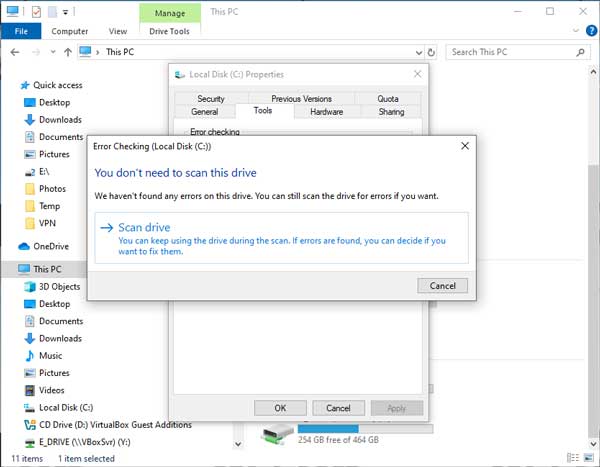Open Documents under Quick access
The width and height of the screenshot is (600, 467).
click(x=53, y=137)
